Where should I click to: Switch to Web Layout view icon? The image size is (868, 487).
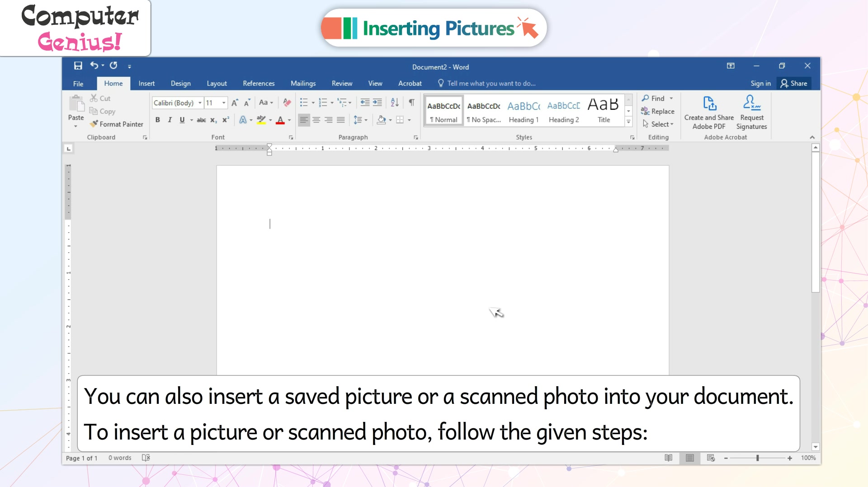coord(711,458)
